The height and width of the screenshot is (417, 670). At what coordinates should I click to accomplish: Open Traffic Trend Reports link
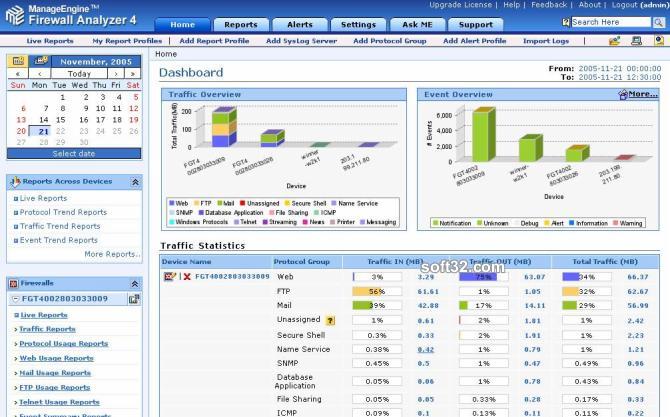pos(60,226)
